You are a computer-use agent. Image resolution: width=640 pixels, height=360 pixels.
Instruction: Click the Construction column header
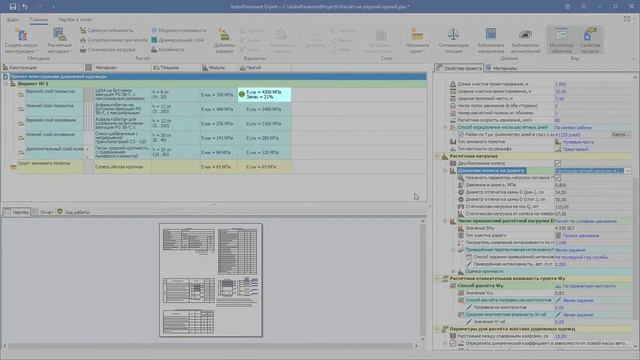pyautogui.click(x=42, y=68)
